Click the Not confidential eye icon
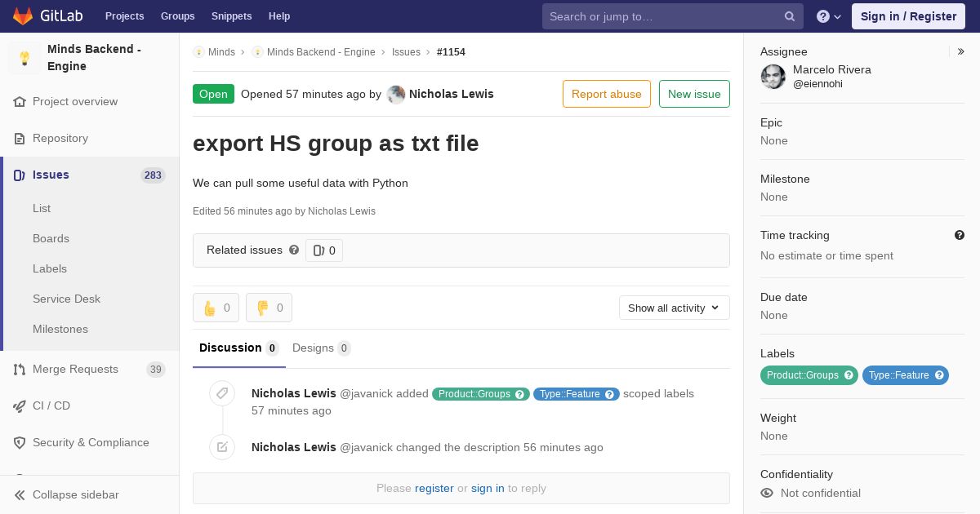Image resolution: width=980 pixels, height=514 pixels. pos(767,493)
